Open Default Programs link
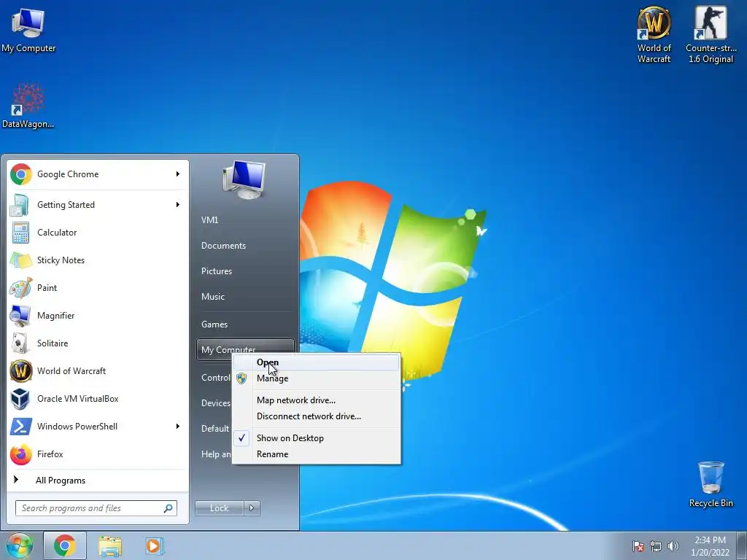This screenshot has height=560, width=747. (x=215, y=429)
